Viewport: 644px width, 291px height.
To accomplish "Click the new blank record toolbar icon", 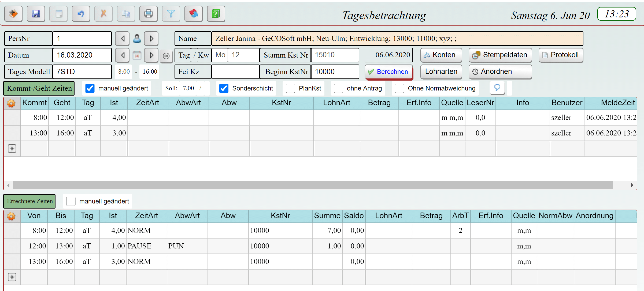I will [58, 14].
